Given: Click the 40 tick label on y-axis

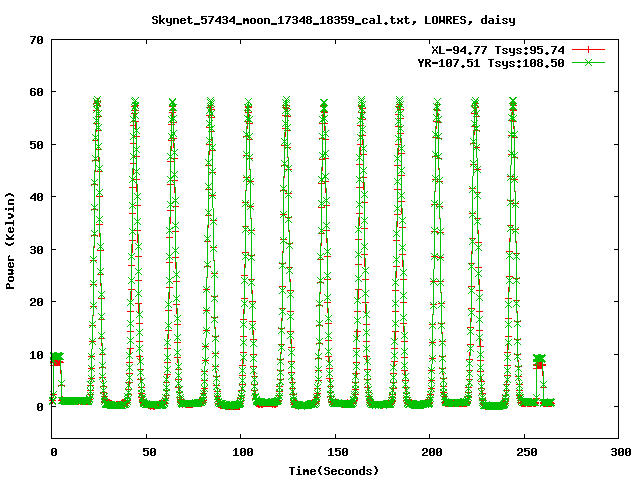Looking at the screenshot, I should [36, 197].
